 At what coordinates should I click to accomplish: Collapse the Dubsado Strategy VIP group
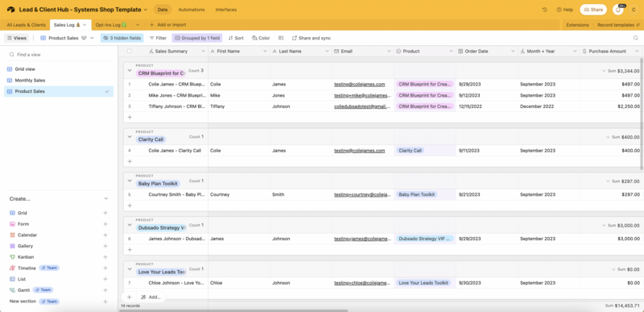click(130, 225)
